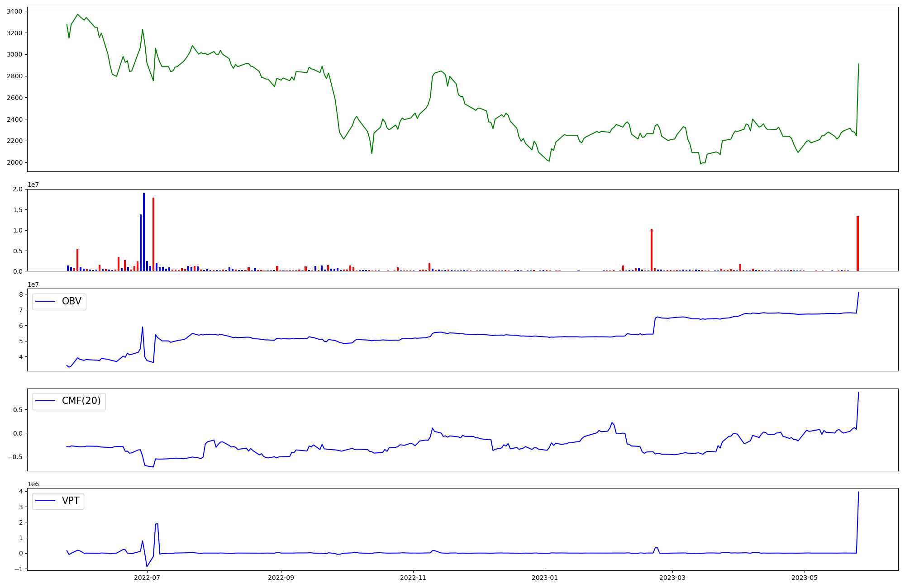Click the 2023-01 x-axis date label
This screenshot has height=588, width=905.
[x=545, y=578]
